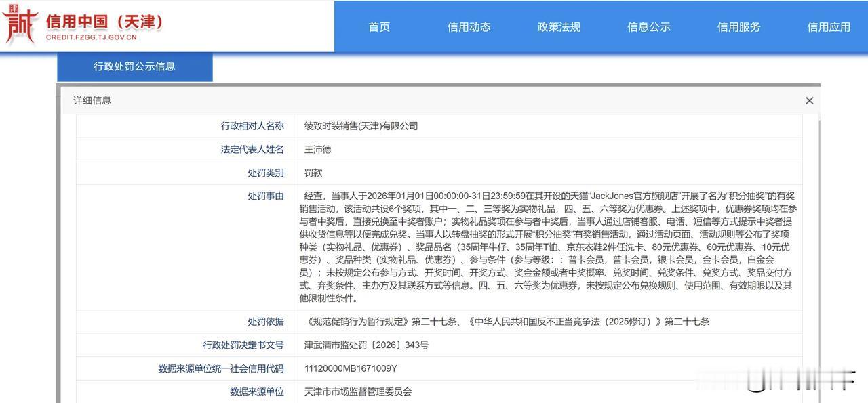868x403 pixels.
Task: Click the 处罚依据 label
Action: (x=266, y=322)
